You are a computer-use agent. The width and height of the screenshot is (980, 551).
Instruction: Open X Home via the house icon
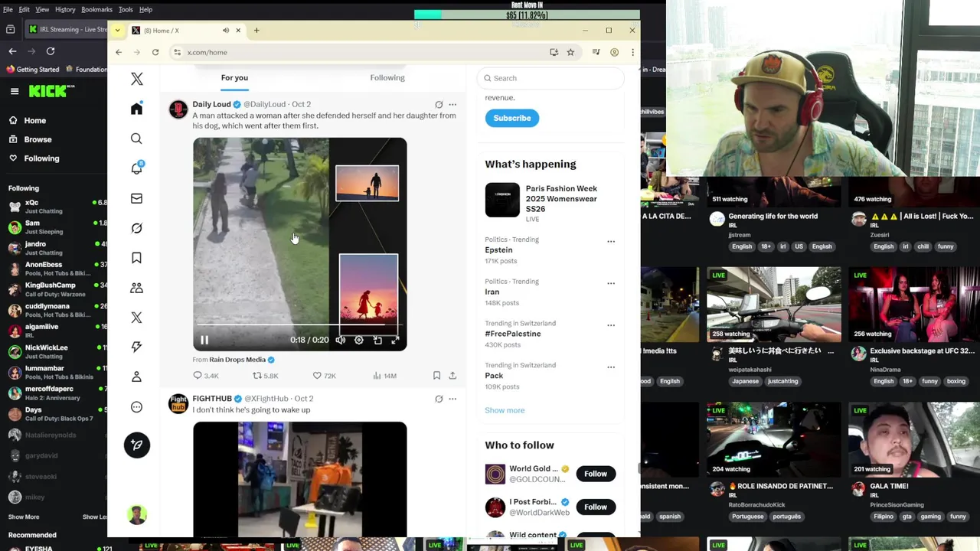click(136, 109)
